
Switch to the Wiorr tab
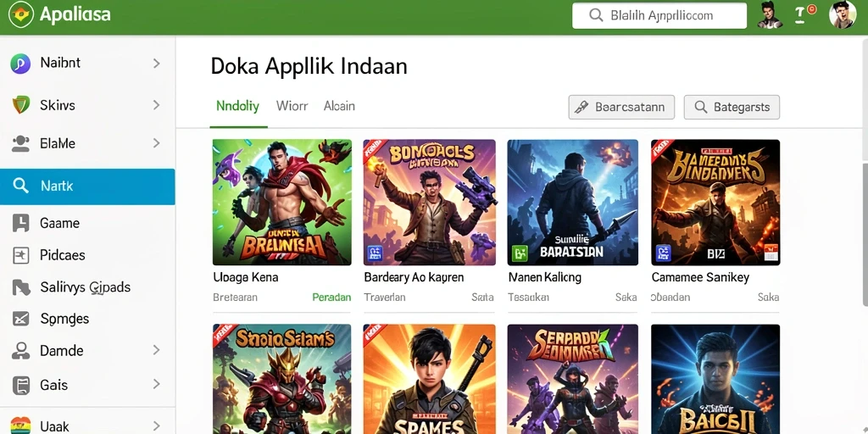pos(292,106)
